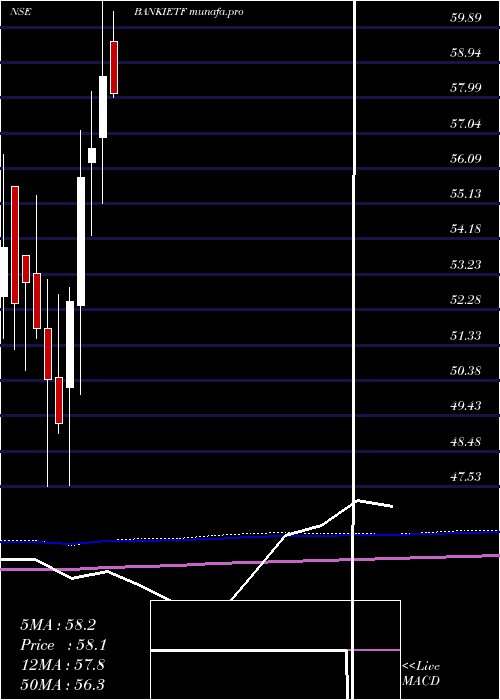Select the small white candle near 56.09

pos(92,155)
